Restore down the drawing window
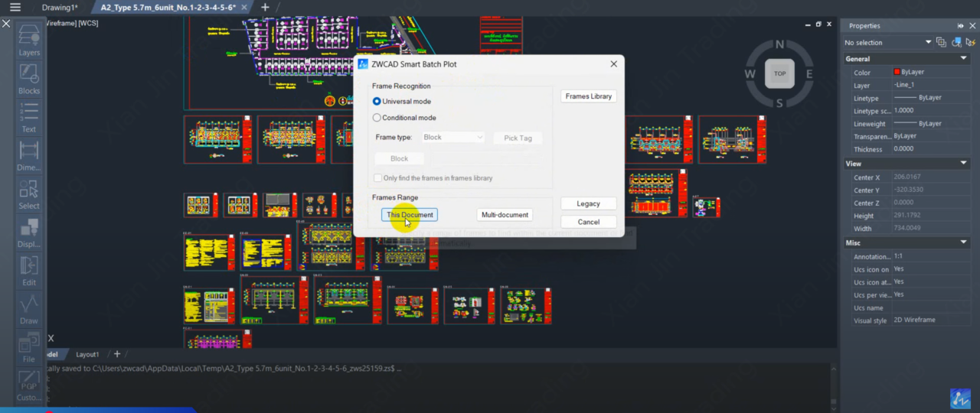The height and width of the screenshot is (413, 980). point(818,24)
